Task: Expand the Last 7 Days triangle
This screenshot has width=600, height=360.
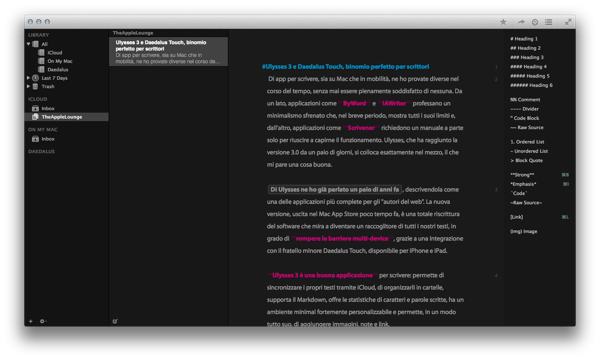Action: click(28, 78)
